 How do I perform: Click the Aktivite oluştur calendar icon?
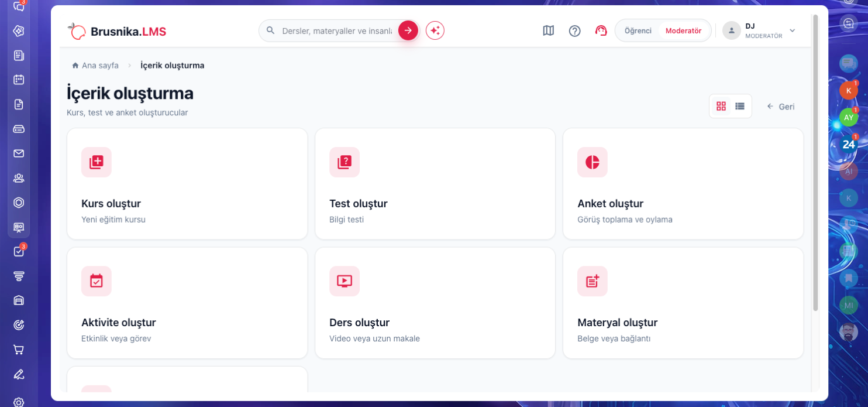tap(97, 281)
